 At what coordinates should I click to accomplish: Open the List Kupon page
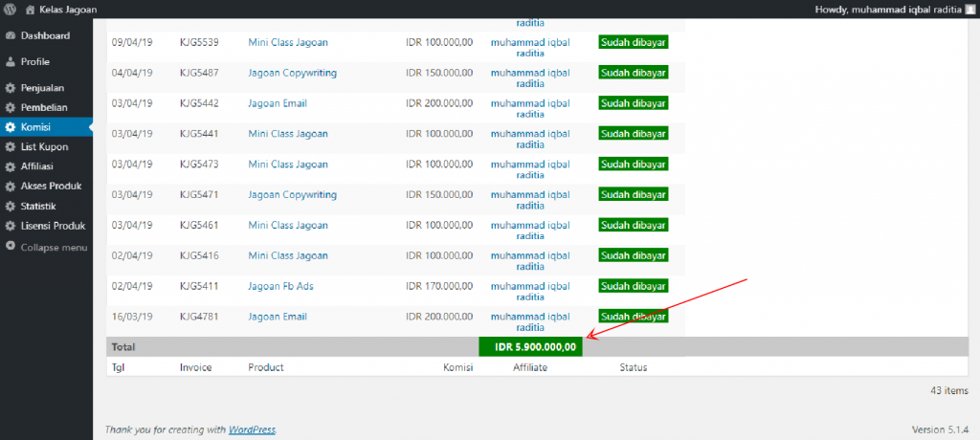tap(46, 147)
